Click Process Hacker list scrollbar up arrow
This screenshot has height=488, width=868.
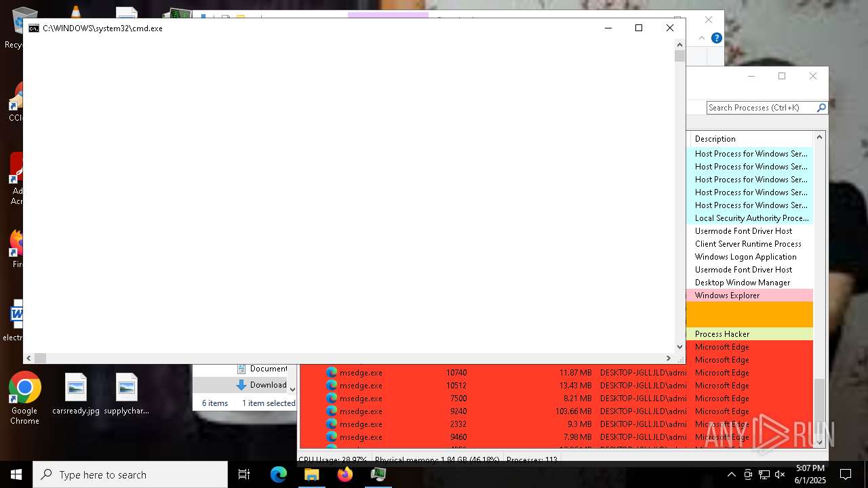819,137
